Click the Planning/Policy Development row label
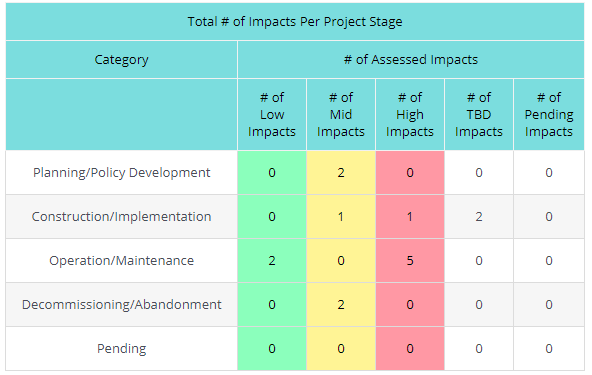592x375 pixels. pos(121,173)
